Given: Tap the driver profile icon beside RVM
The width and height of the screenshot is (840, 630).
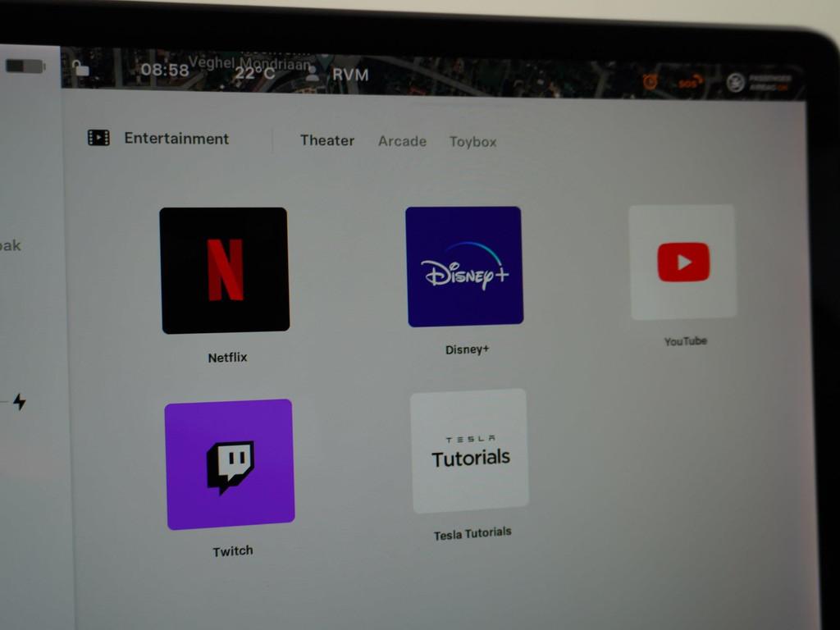Looking at the screenshot, I should (x=313, y=74).
